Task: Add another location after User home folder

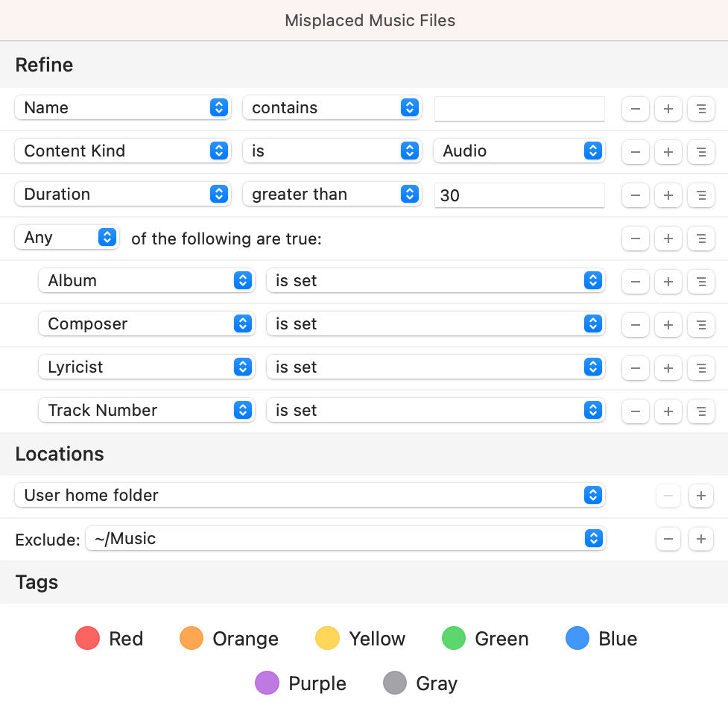Action: (700, 496)
